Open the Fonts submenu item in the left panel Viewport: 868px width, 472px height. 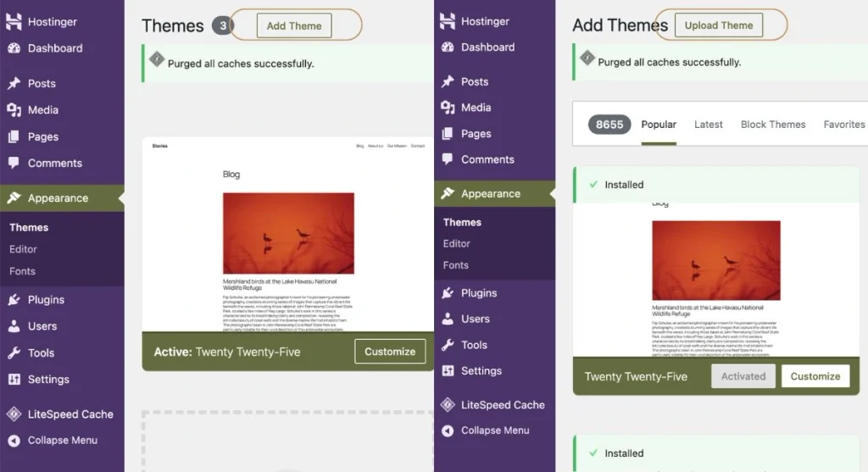[x=22, y=272]
